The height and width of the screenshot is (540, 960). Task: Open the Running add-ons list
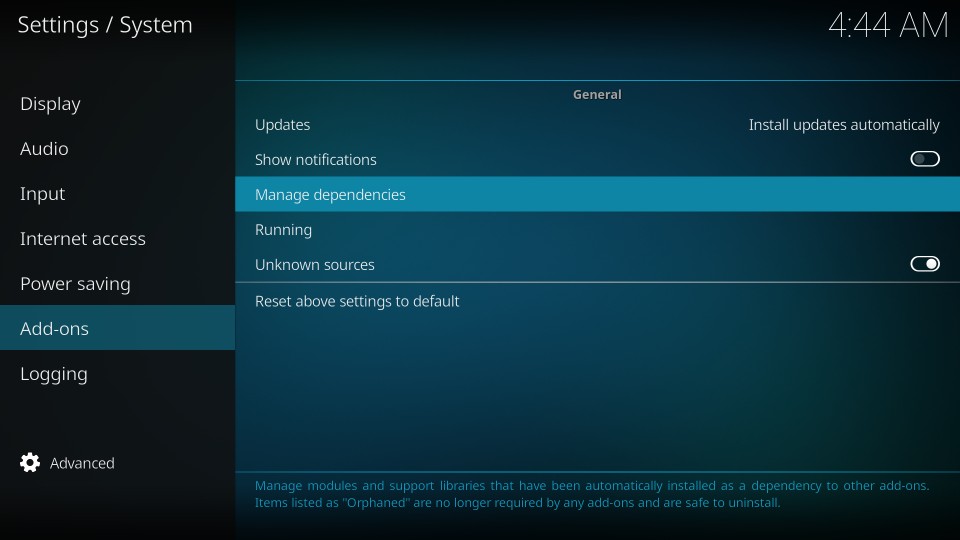(598, 230)
